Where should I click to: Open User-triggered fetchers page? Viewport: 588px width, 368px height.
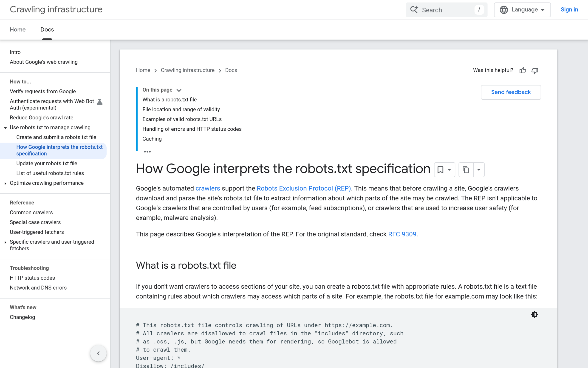pyautogui.click(x=37, y=232)
